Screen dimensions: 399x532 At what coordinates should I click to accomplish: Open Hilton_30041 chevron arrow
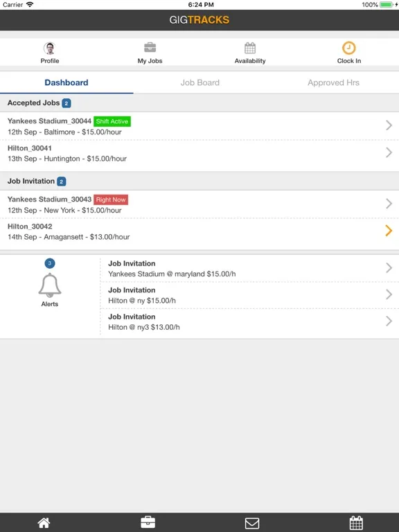tap(389, 152)
